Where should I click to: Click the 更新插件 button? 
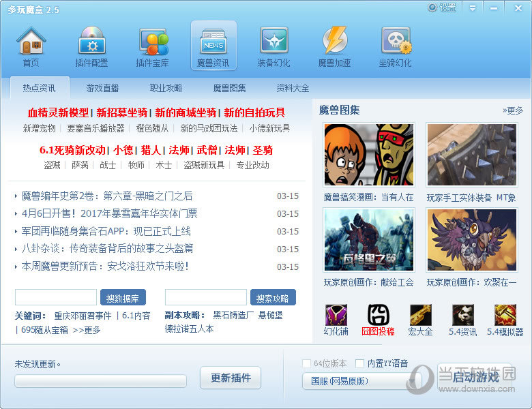coord(231,378)
